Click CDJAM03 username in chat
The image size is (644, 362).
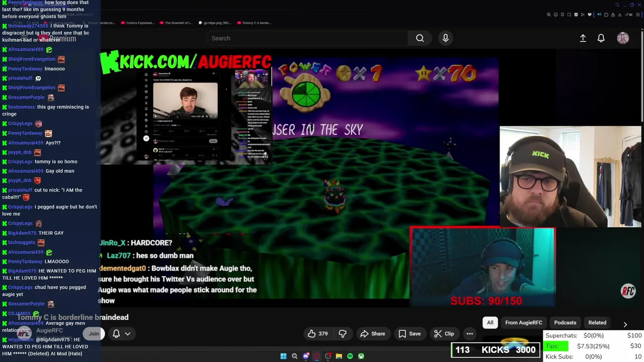pos(20,314)
